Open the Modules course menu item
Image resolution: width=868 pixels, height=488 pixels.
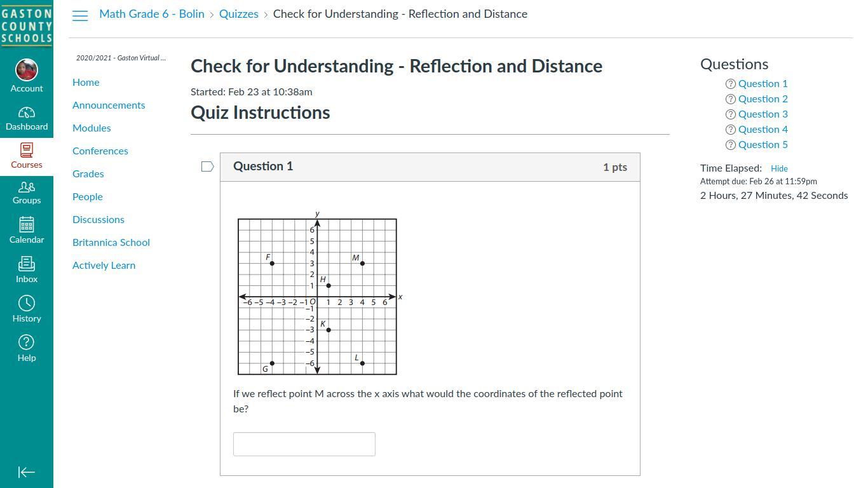click(x=92, y=128)
